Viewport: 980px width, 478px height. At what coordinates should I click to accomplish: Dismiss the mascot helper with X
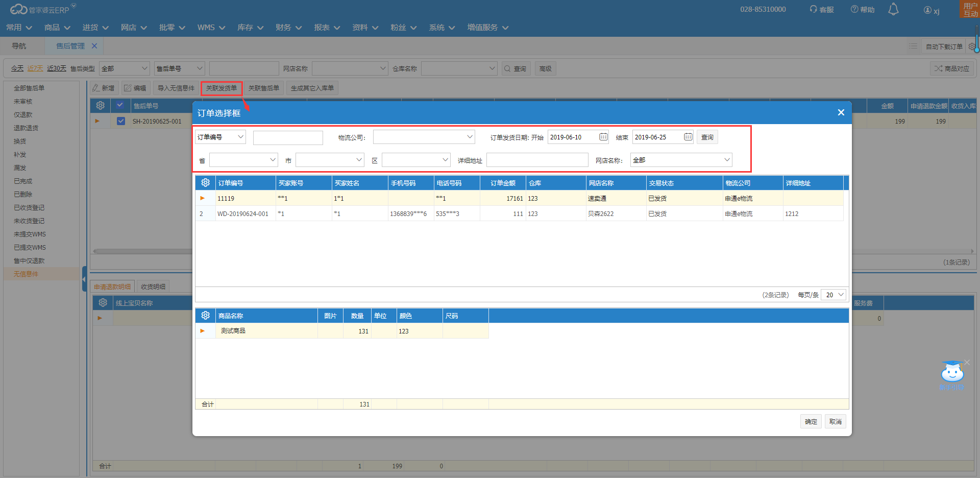tap(967, 362)
